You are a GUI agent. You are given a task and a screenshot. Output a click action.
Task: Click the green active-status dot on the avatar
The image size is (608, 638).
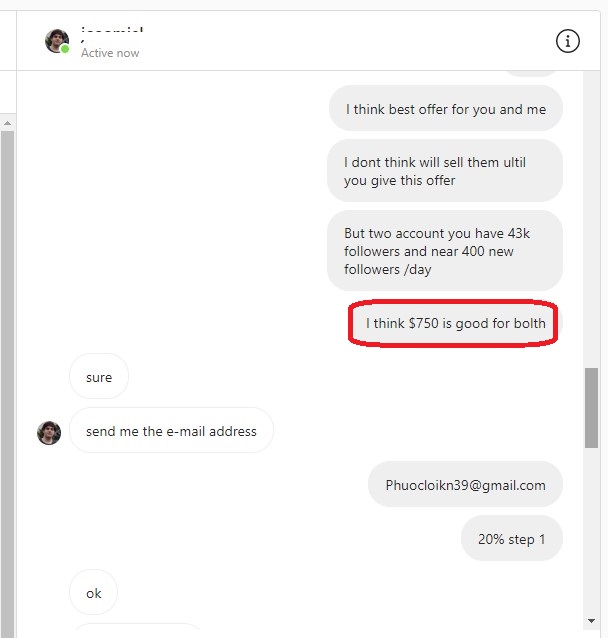click(x=65, y=49)
